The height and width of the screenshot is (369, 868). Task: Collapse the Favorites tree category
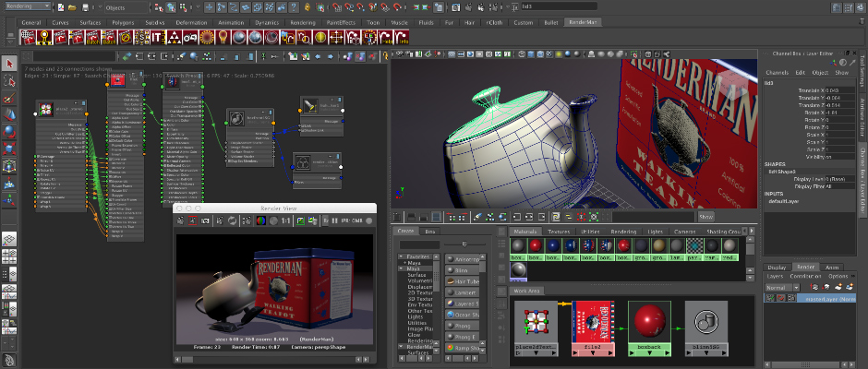[402, 256]
